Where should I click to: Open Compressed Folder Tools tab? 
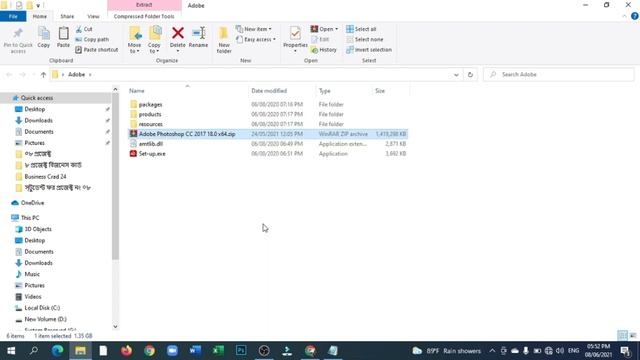coord(144,16)
